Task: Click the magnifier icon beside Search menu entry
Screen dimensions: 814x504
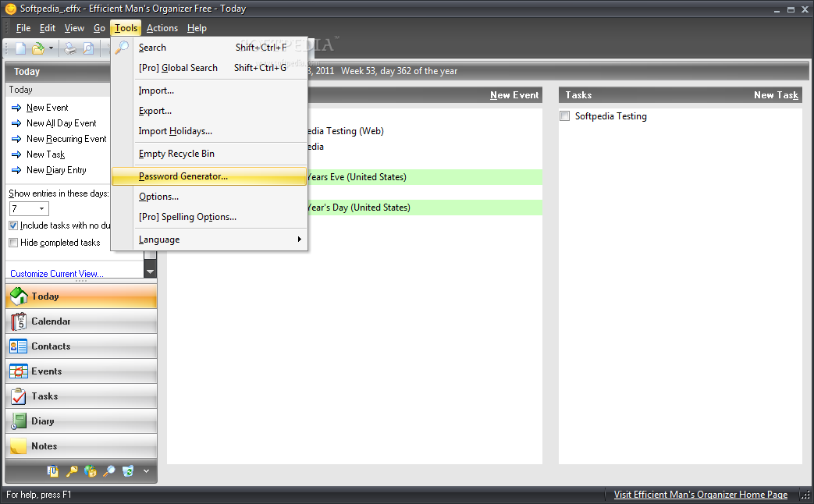Action: [x=122, y=48]
